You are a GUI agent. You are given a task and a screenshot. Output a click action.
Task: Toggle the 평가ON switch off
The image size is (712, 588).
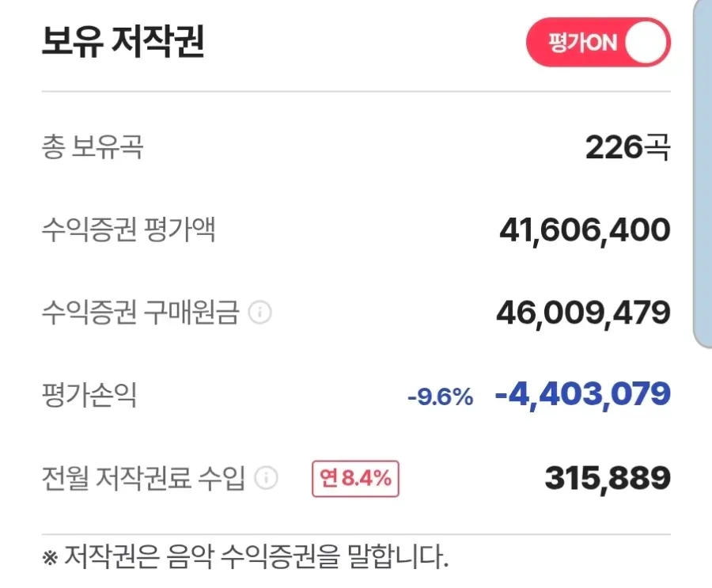pyautogui.click(x=598, y=42)
